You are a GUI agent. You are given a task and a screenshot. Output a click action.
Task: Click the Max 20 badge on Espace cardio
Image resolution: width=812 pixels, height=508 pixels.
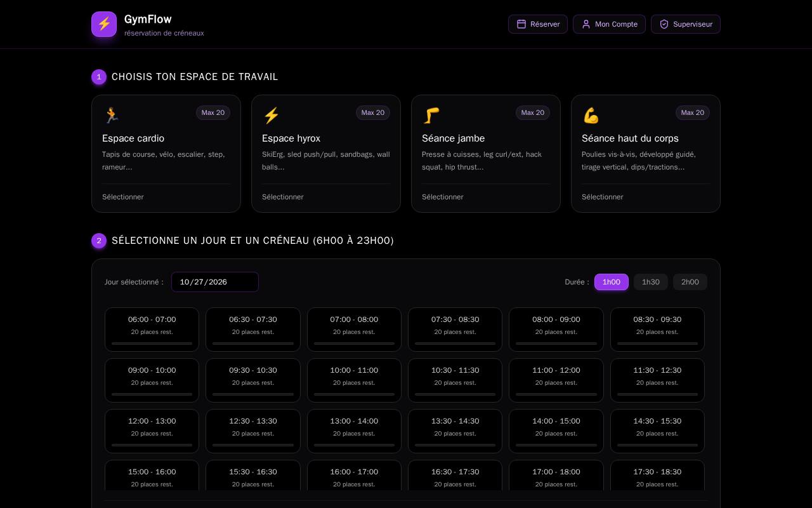click(213, 112)
